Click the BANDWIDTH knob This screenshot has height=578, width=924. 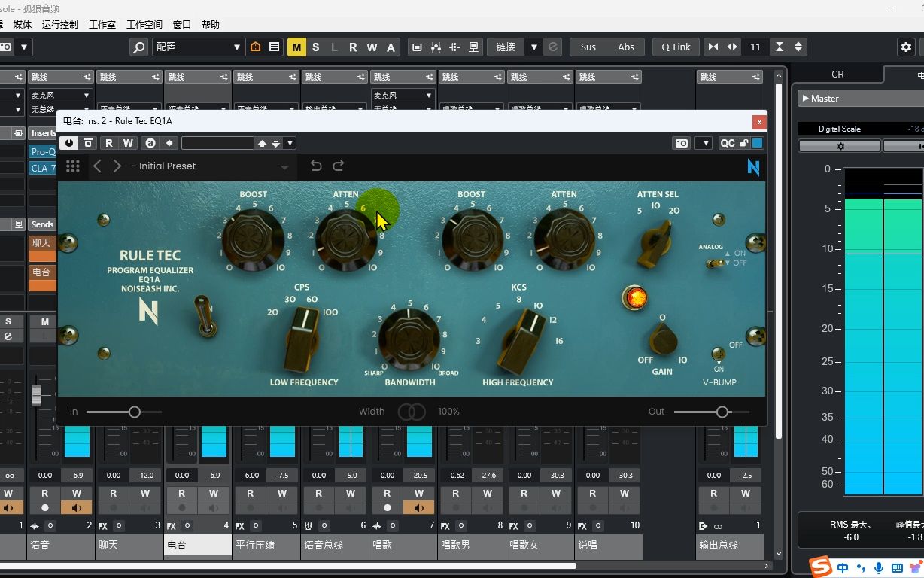pyautogui.click(x=409, y=339)
